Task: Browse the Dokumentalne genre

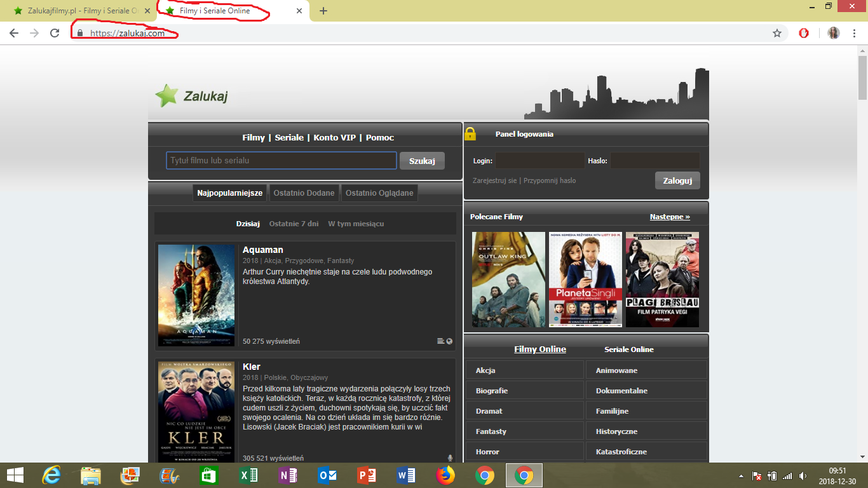Action: click(646, 391)
